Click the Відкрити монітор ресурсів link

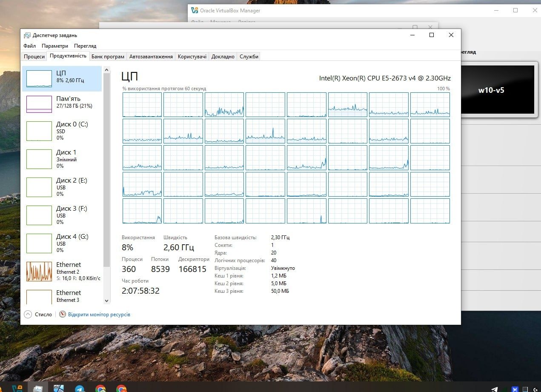pyautogui.click(x=99, y=315)
